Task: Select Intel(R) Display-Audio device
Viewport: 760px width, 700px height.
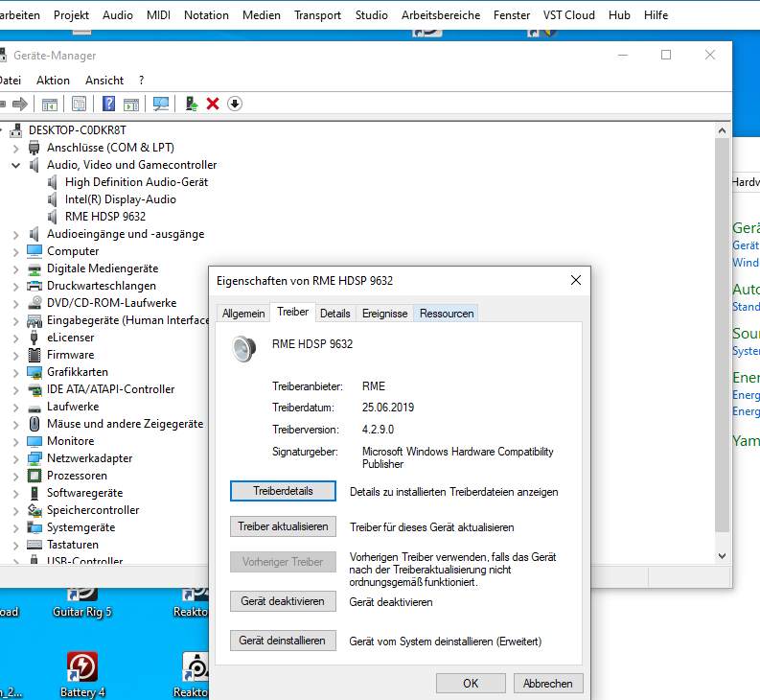Action: [x=120, y=199]
